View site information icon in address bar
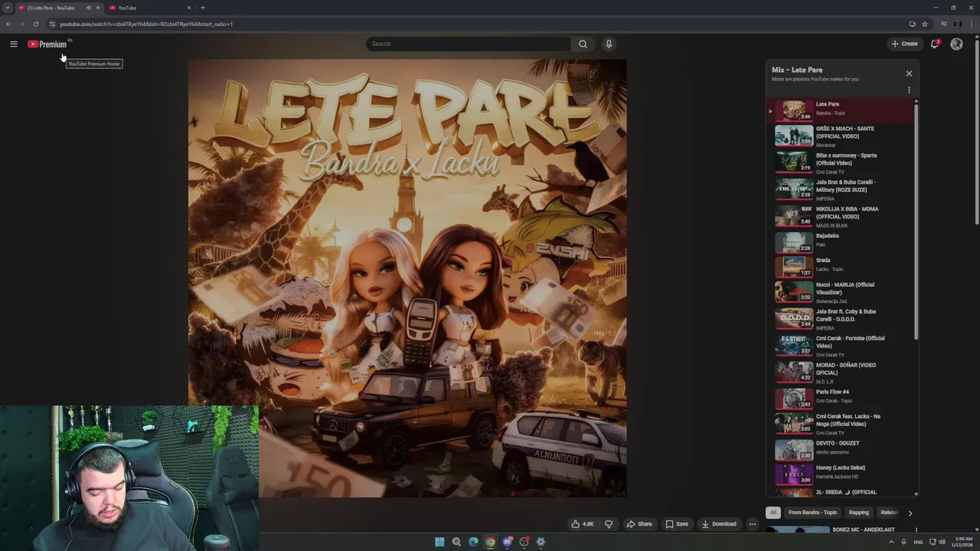This screenshot has height=551, width=980. point(52,24)
